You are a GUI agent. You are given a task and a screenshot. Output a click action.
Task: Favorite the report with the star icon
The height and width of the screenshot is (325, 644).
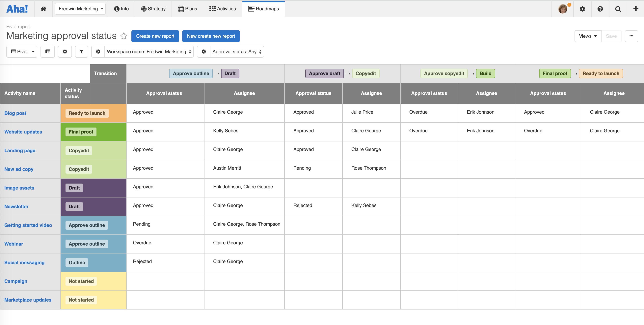coord(124,36)
